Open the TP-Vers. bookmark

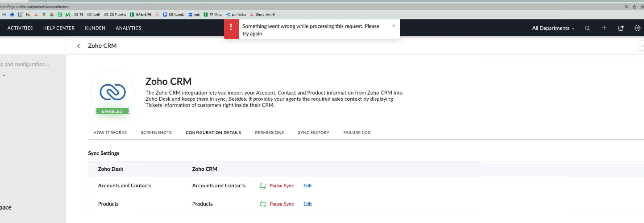click(x=213, y=15)
